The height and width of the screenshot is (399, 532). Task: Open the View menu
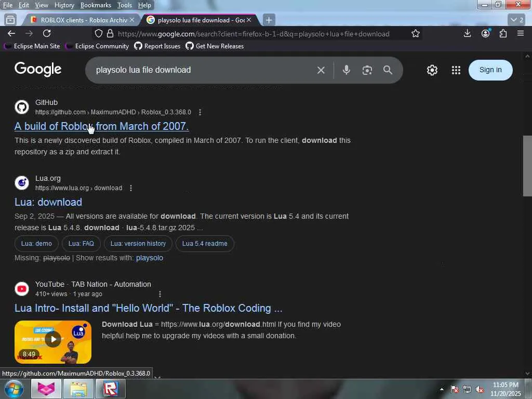pyautogui.click(x=42, y=5)
